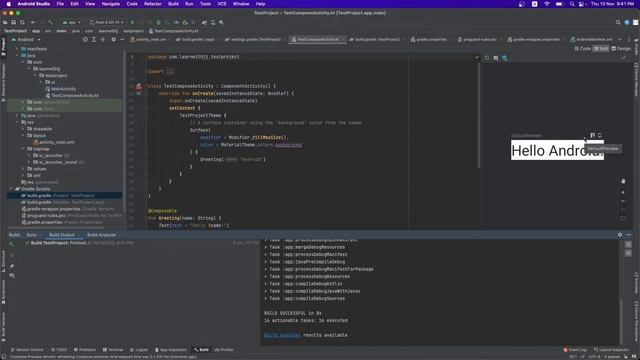
Task: Click the back navigation arrow in toolbar
Action: pyautogui.click(x=33, y=22)
